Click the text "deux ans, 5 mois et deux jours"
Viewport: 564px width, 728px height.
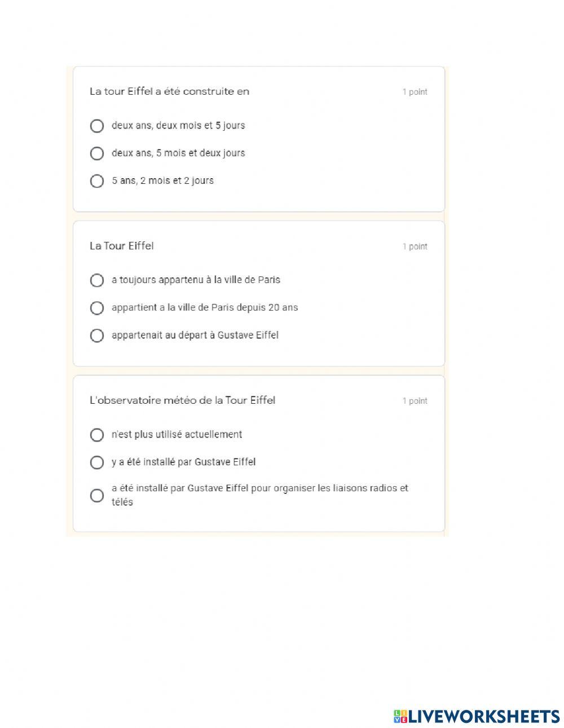tap(178, 153)
